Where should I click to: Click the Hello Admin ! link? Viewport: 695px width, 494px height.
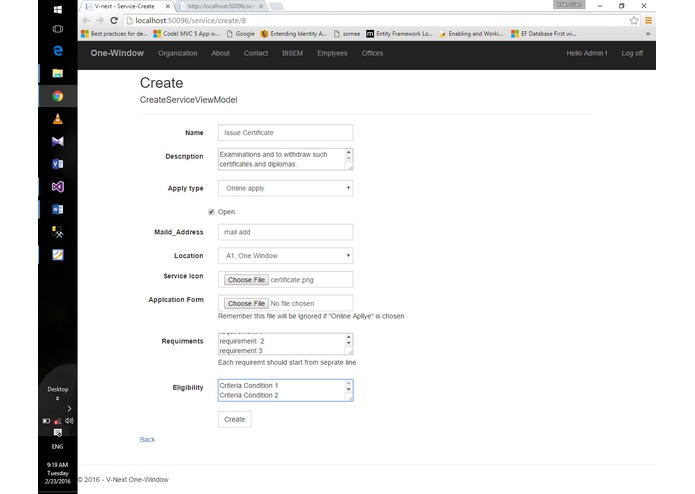coord(586,53)
